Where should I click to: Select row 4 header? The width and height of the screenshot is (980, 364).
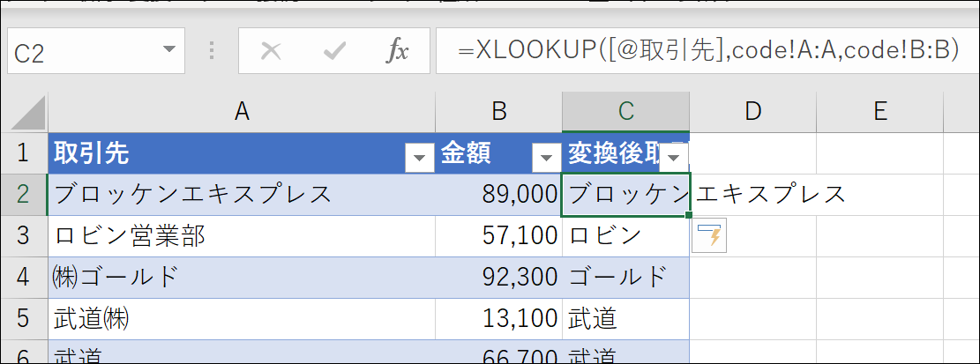pos(24,278)
